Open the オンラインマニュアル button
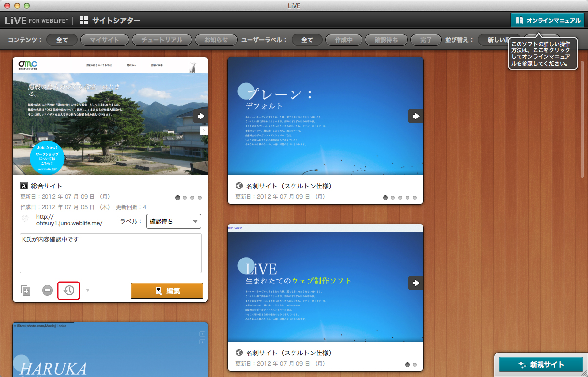 pyautogui.click(x=547, y=20)
